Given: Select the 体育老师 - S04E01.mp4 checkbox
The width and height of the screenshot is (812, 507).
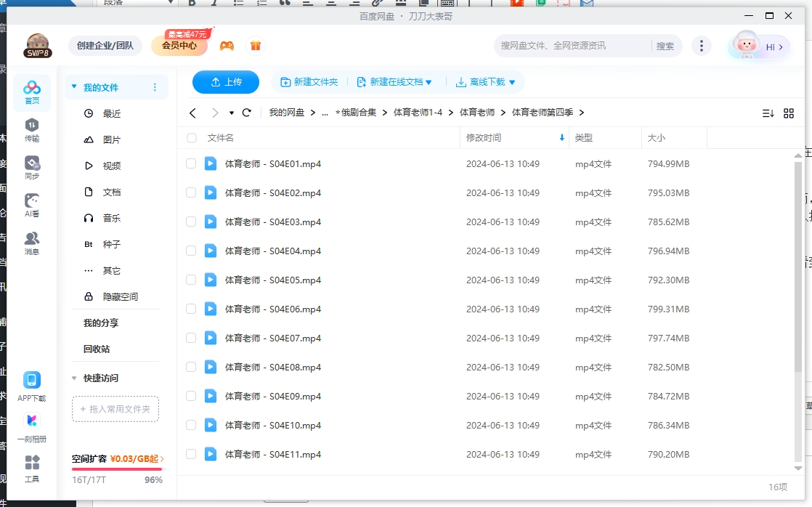Looking at the screenshot, I should click(x=191, y=163).
